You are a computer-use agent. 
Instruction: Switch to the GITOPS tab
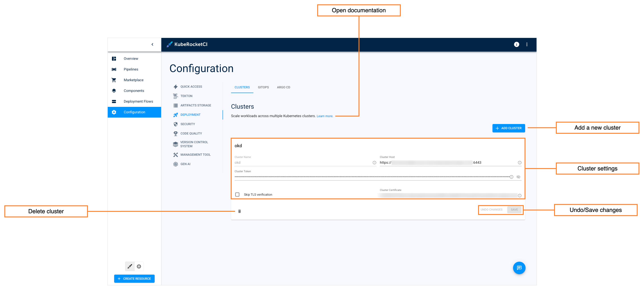pos(263,87)
